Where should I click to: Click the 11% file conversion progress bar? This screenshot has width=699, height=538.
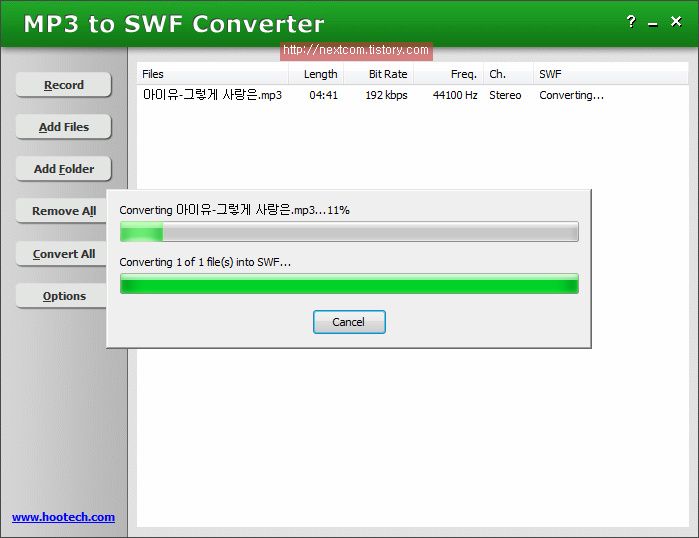(x=349, y=232)
